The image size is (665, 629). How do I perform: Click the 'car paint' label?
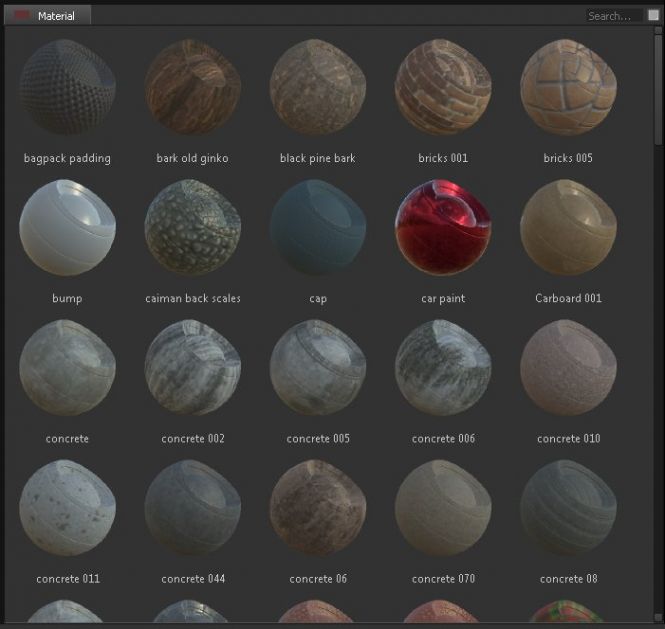pos(443,299)
